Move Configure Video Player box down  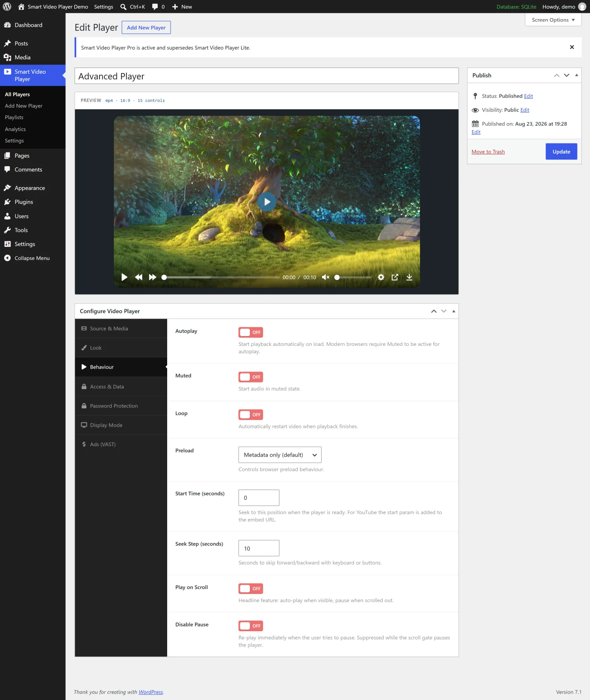coord(444,311)
